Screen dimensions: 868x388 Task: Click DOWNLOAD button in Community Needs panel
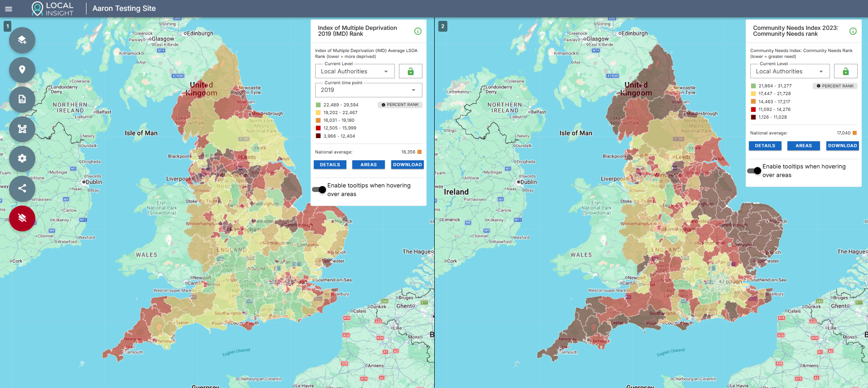click(x=842, y=146)
